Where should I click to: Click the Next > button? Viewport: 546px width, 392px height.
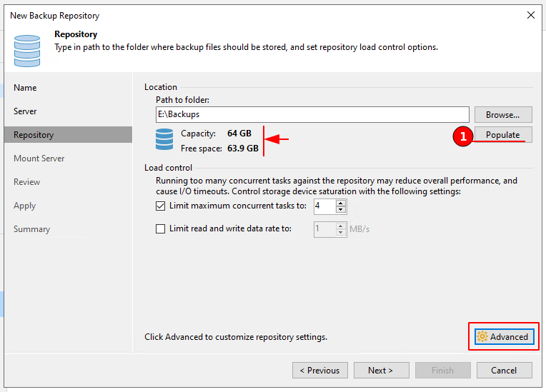[x=381, y=371]
